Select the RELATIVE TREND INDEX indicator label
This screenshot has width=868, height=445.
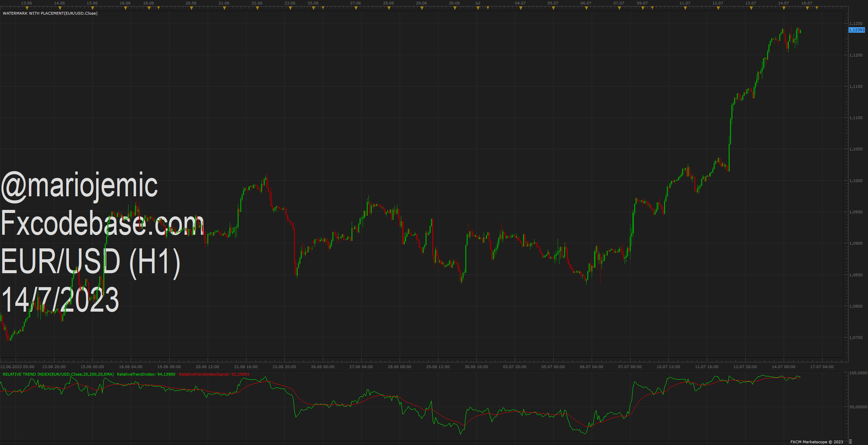coord(58,374)
